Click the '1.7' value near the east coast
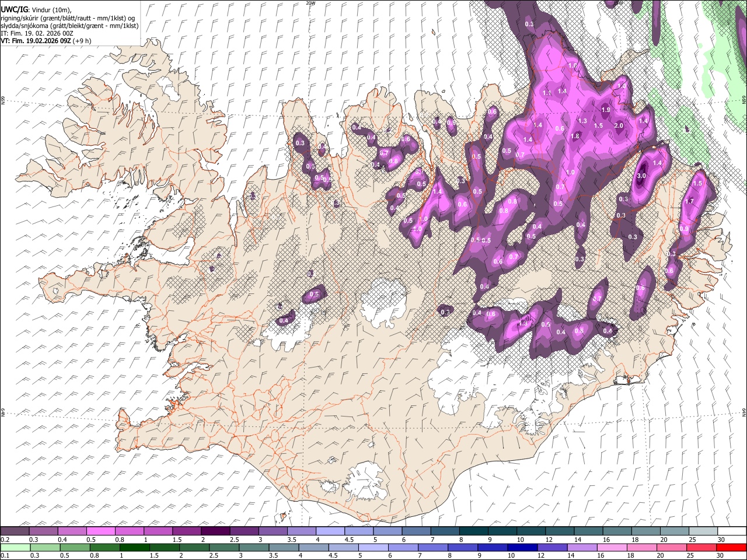This screenshot has width=747, height=560. click(x=689, y=201)
